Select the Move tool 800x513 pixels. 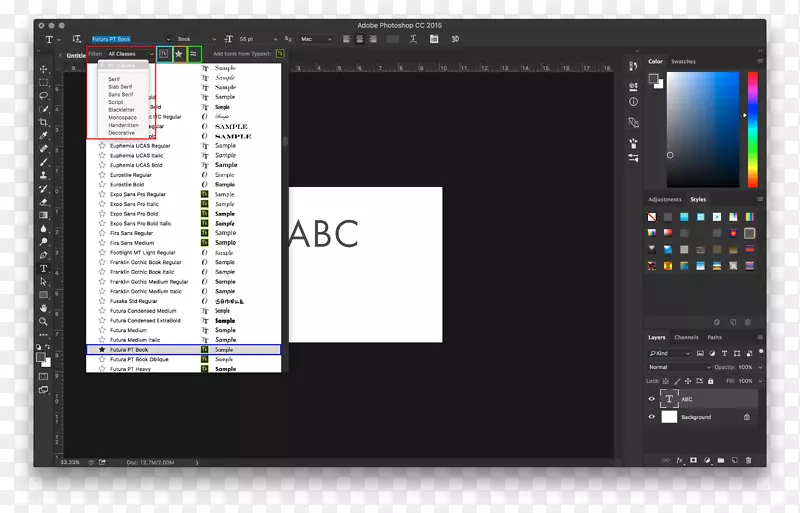pyautogui.click(x=43, y=69)
